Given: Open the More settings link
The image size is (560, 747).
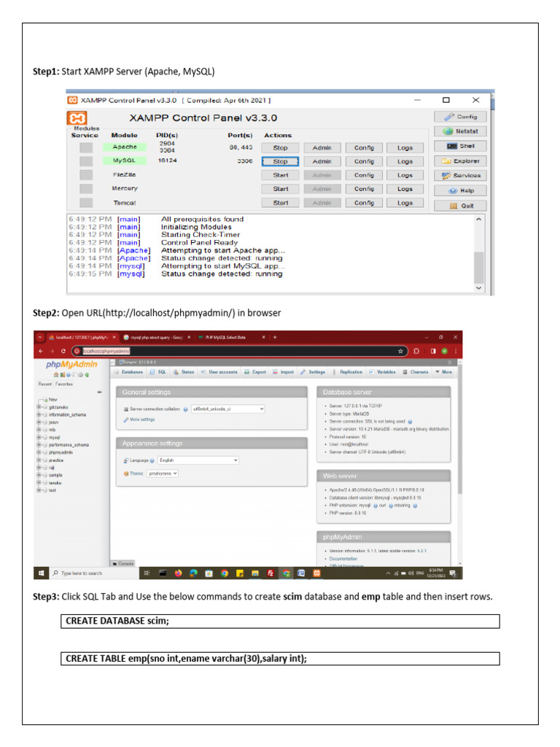Looking at the screenshot, I should click(x=142, y=419).
